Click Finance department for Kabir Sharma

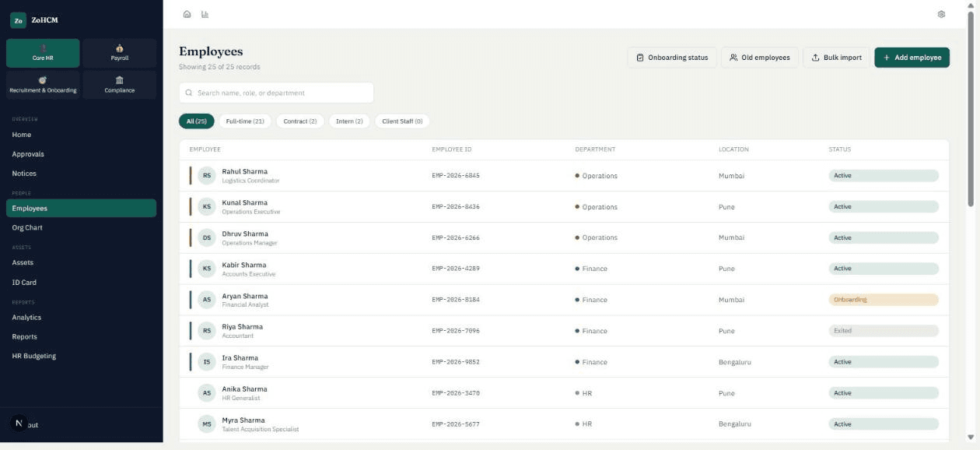pos(591,269)
